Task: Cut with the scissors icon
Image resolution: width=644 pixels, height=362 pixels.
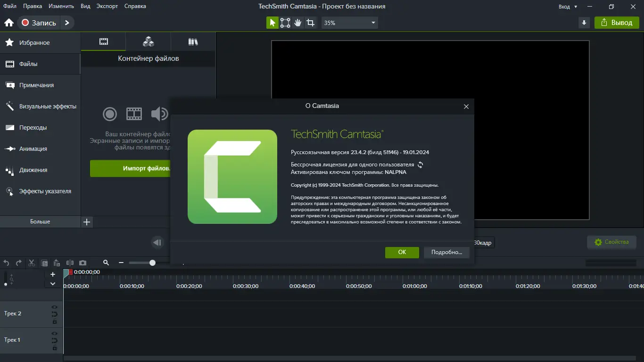Action: [32, 263]
